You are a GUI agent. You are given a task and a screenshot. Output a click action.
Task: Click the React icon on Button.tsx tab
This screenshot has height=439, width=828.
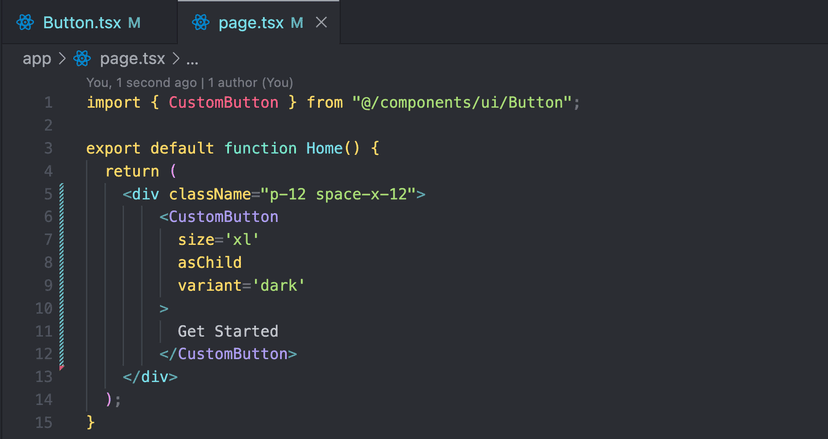pos(25,22)
